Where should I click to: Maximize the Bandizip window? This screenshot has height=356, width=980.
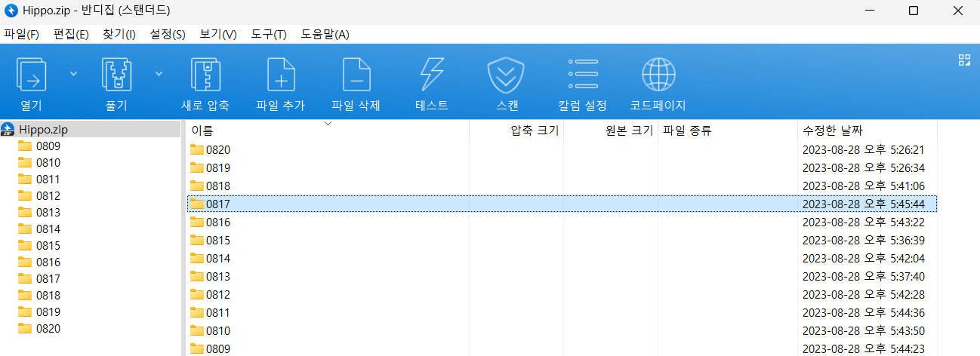[x=913, y=11]
